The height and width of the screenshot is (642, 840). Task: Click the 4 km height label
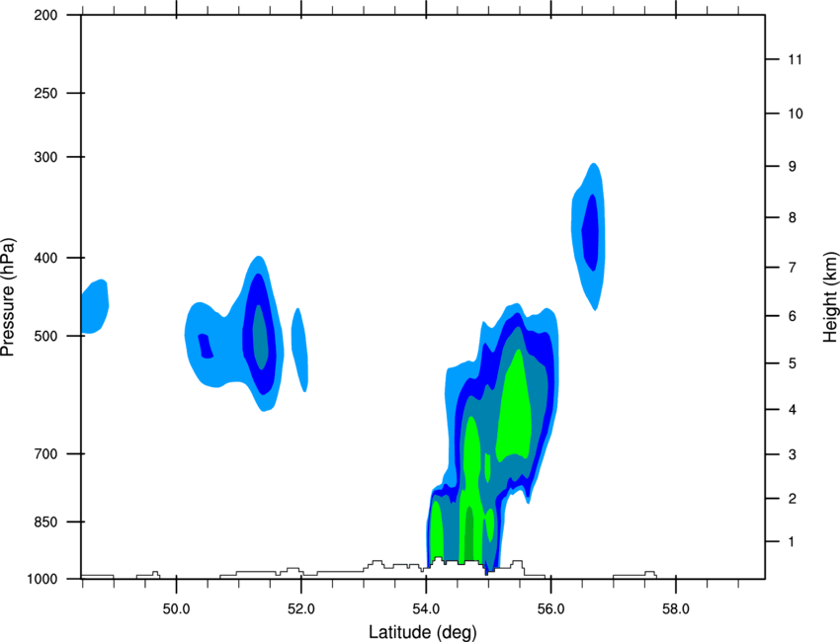coord(793,410)
